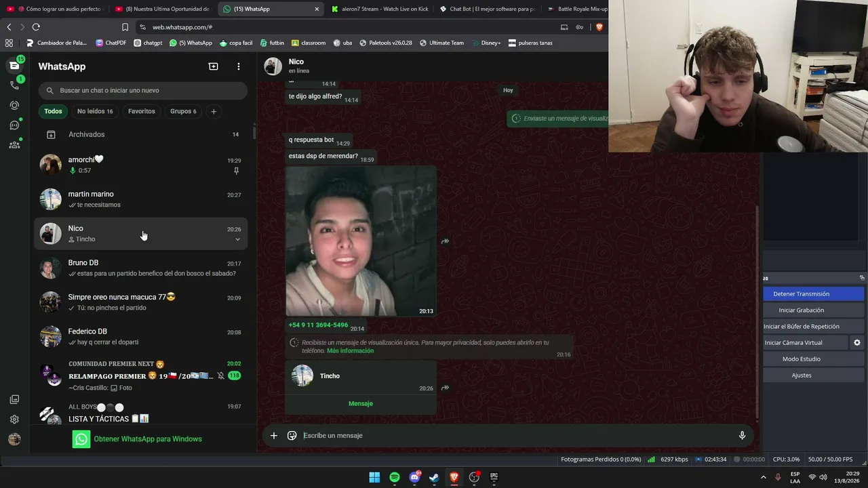Switch to the Chat Bot browser tab
The height and width of the screenshot is (488, 868).
[487, 9]
